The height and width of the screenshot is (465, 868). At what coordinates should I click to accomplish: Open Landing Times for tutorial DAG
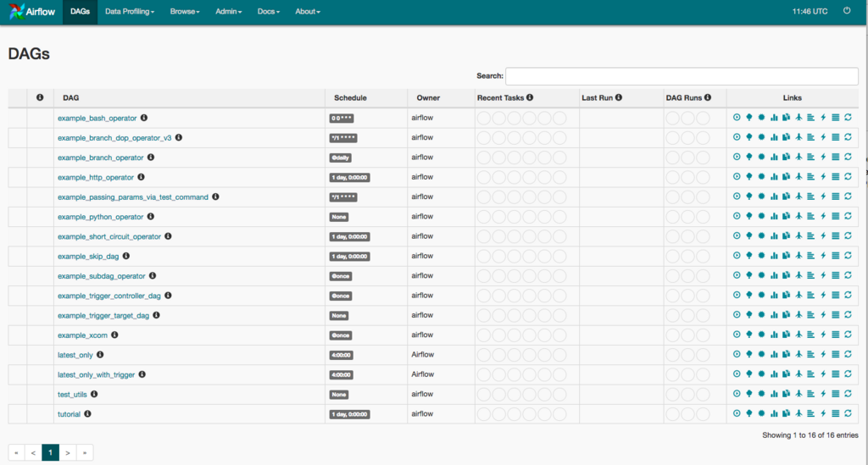click(x=798, y=413)
